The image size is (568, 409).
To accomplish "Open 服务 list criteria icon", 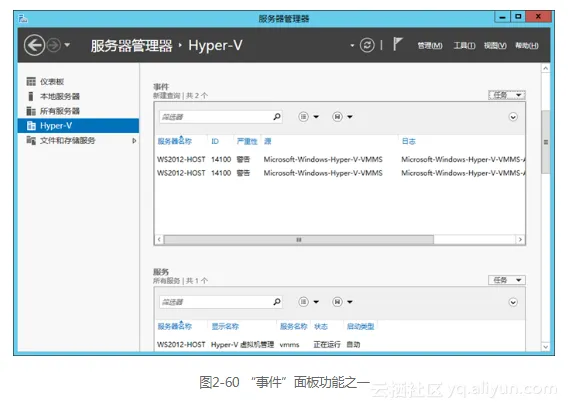I will pos(303,302).
